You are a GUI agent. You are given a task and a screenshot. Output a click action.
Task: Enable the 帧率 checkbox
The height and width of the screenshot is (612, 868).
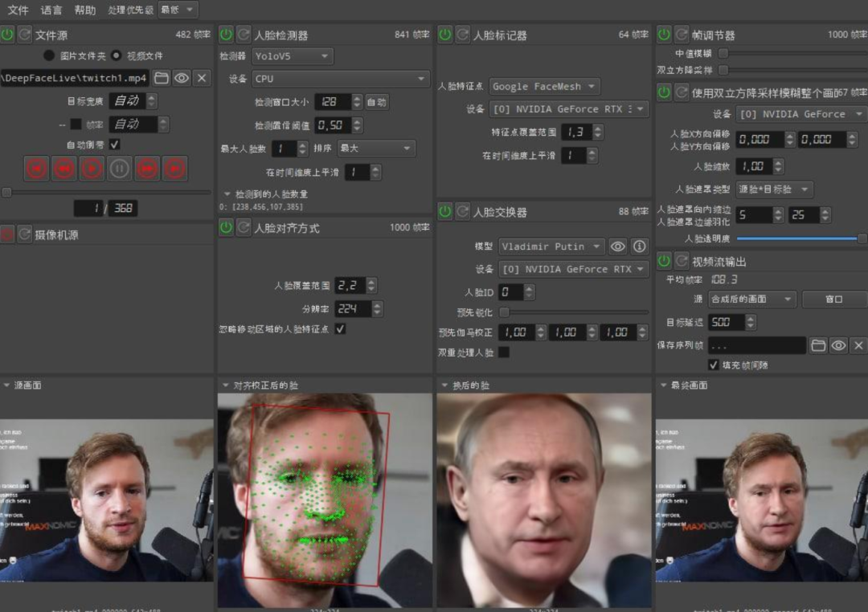pos(76,124)
